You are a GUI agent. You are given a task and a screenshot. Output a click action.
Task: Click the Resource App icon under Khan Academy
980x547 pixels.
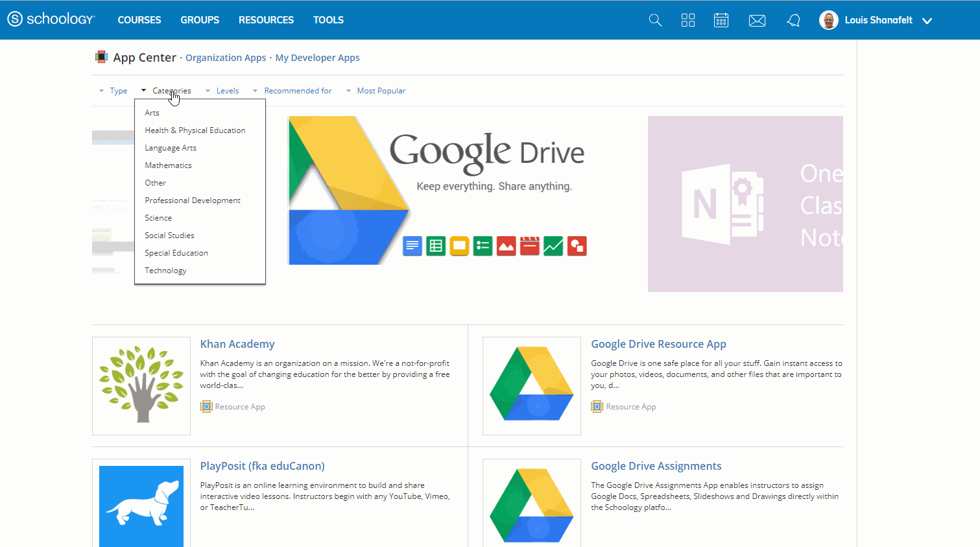coord(206,407)
